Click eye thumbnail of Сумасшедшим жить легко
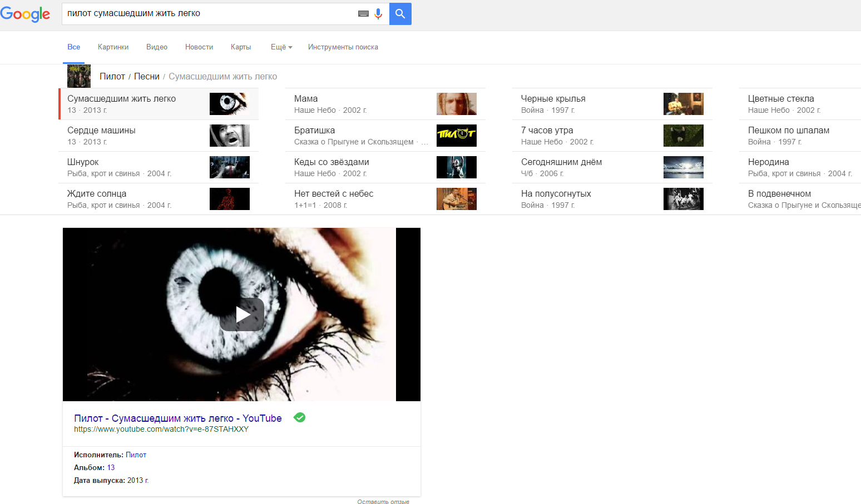 (230, 104)
